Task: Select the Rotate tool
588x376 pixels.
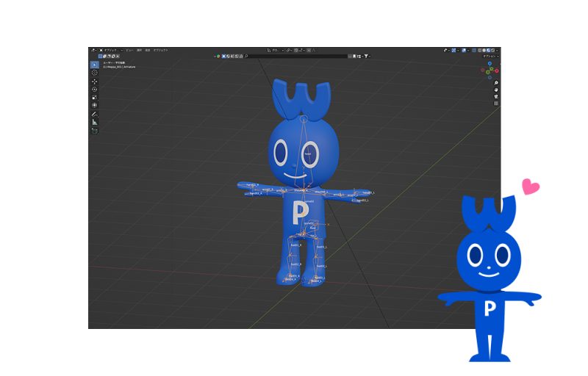Action: 94,90
